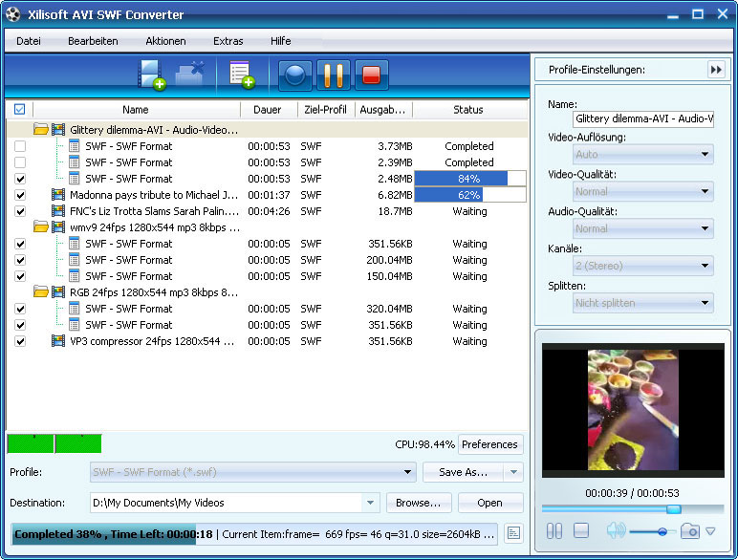Uncheck the 320.04MB SWF row checkbox
The width and height of the screenshot is (738, 560).
(x=20, y=309)
